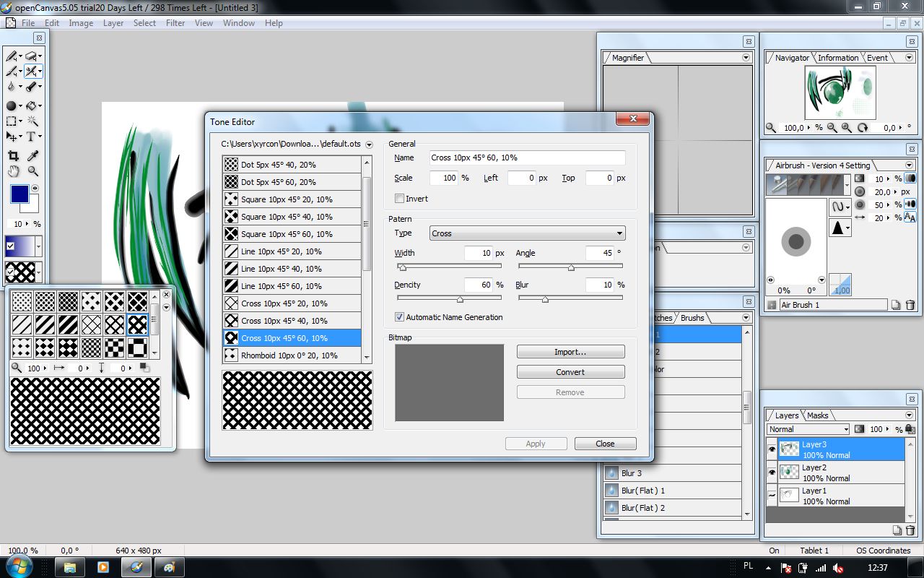Select the Zoom magnifier tool
Screen dimensions: 924x578
pyautogui.click(x=32, y=171)
